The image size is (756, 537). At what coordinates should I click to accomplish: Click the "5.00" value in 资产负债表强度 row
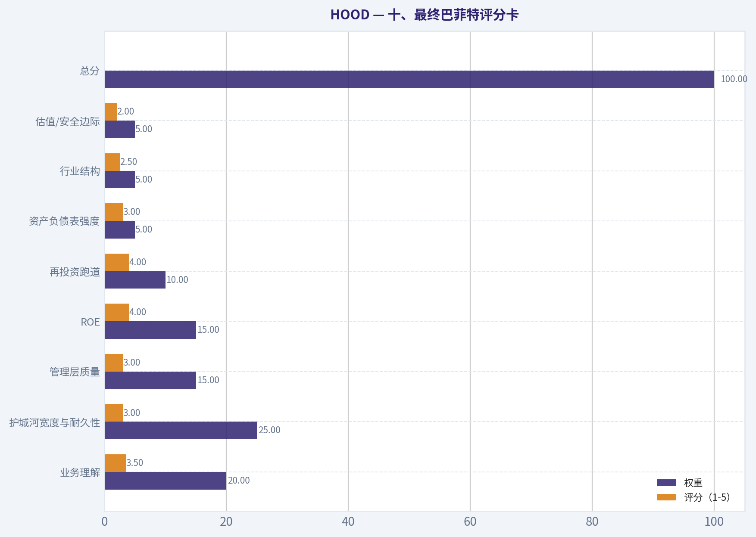click(x=144, y=229)
